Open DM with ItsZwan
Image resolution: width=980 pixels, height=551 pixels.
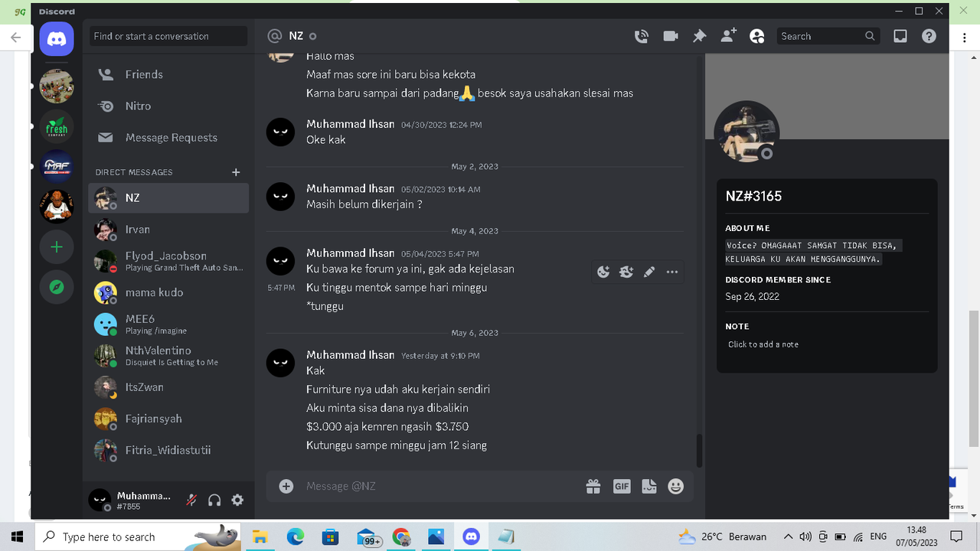point(168,387)
